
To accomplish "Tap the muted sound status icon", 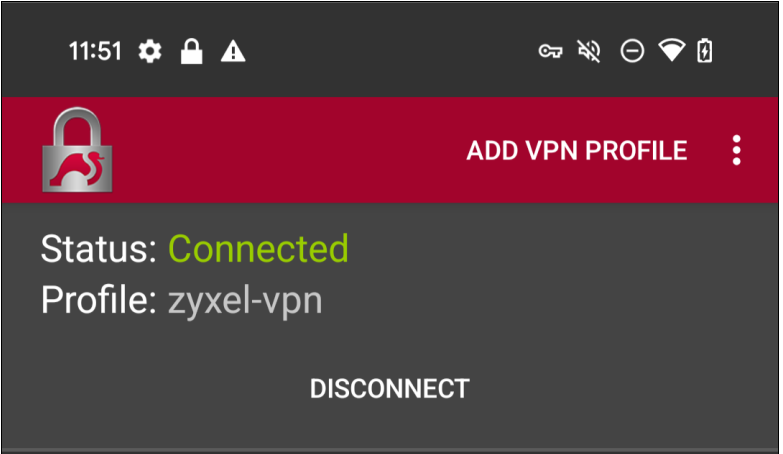I will 589,52.
